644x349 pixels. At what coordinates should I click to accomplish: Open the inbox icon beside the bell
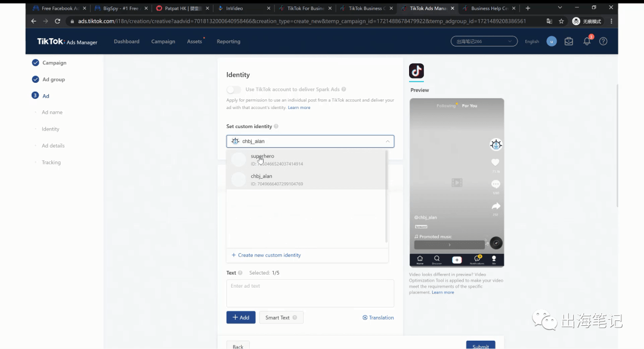pyautogui.click(x=568, y=42)
